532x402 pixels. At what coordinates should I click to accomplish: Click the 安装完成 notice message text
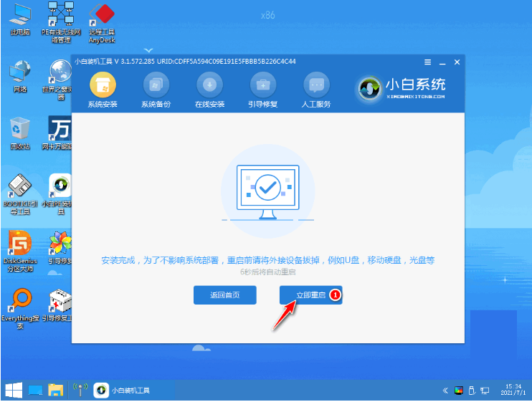tap(267, 260)
